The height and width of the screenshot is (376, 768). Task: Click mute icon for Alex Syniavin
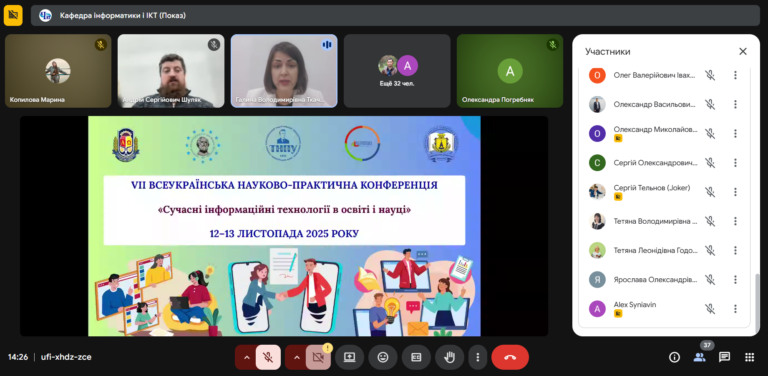[x=710, y=309]
